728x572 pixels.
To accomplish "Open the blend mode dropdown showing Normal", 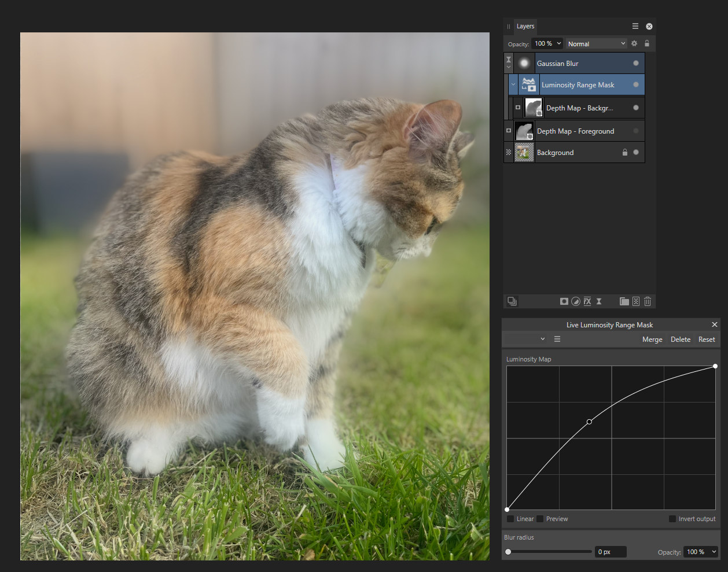I will coord(596,43).
